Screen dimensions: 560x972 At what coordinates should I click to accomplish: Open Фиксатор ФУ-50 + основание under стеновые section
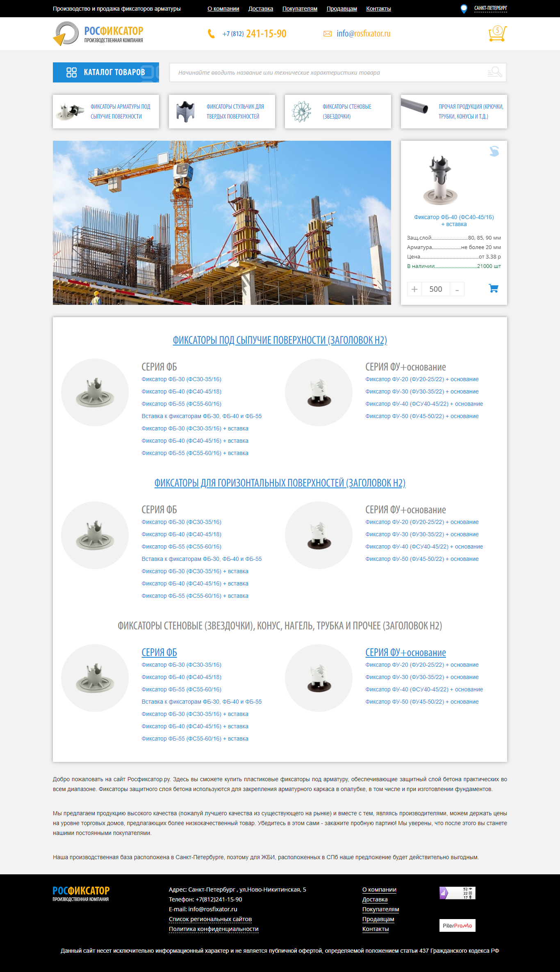pos(422,702)
